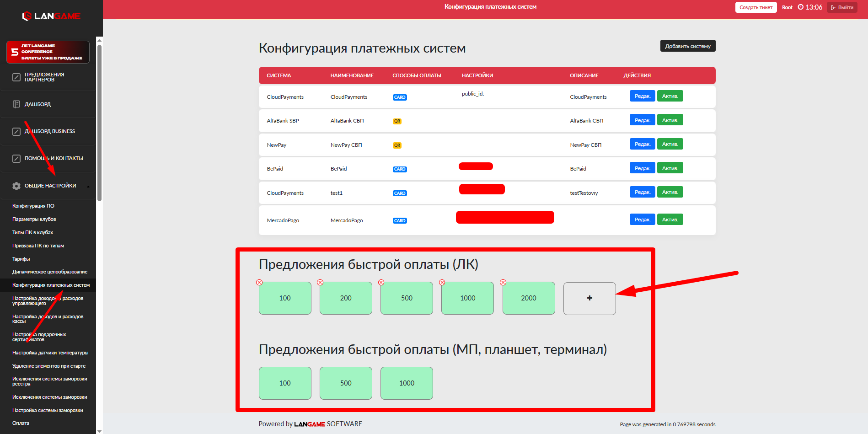868x434 pixels.
Task: Open Настройка датчики температуры
Action: 50,353
